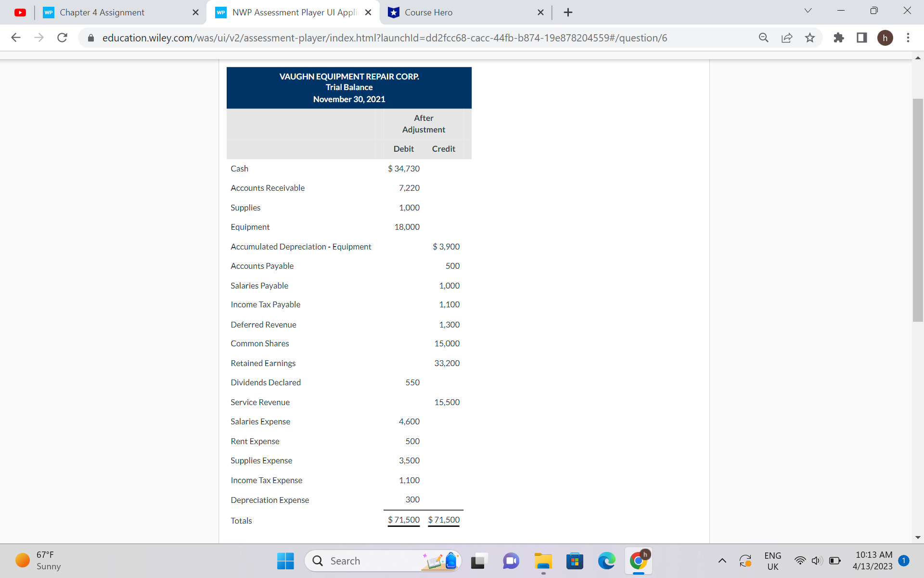The height and width of the screenshot is (578, 924).
Task: Open the Chrome side panel
Action: click(861, 38)
